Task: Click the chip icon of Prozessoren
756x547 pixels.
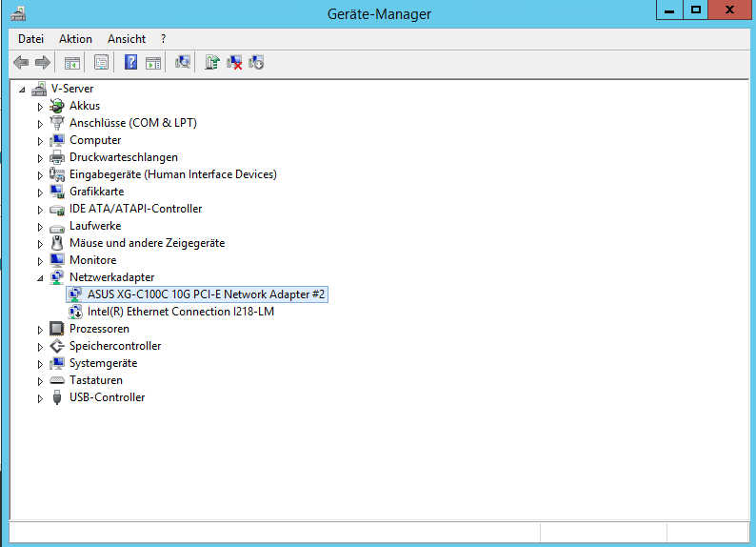Action: coord(57,329)
